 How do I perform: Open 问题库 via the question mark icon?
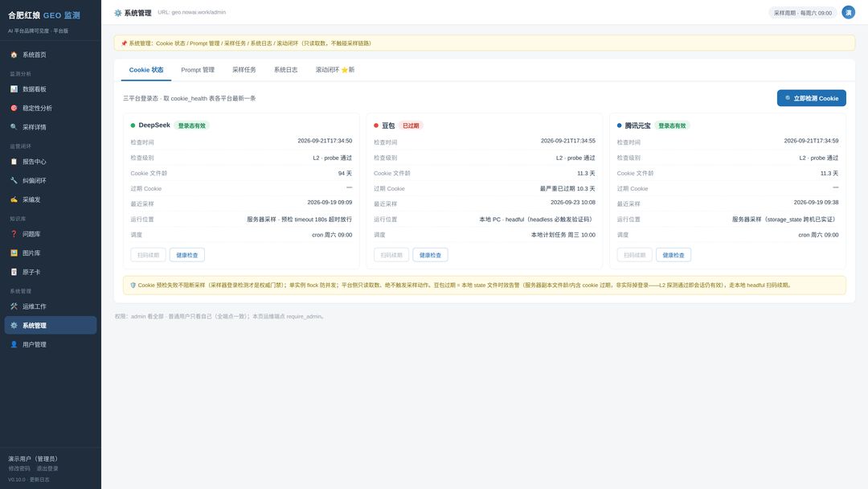(14, 234)
